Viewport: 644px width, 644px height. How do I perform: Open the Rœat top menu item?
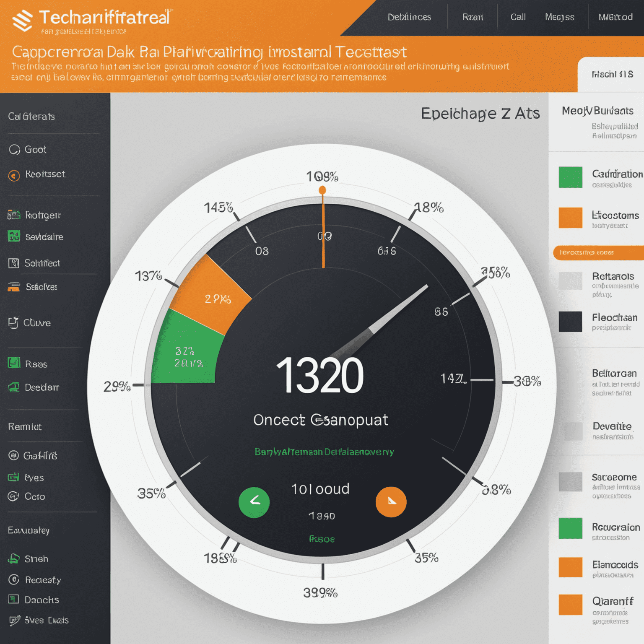(473, 17)
